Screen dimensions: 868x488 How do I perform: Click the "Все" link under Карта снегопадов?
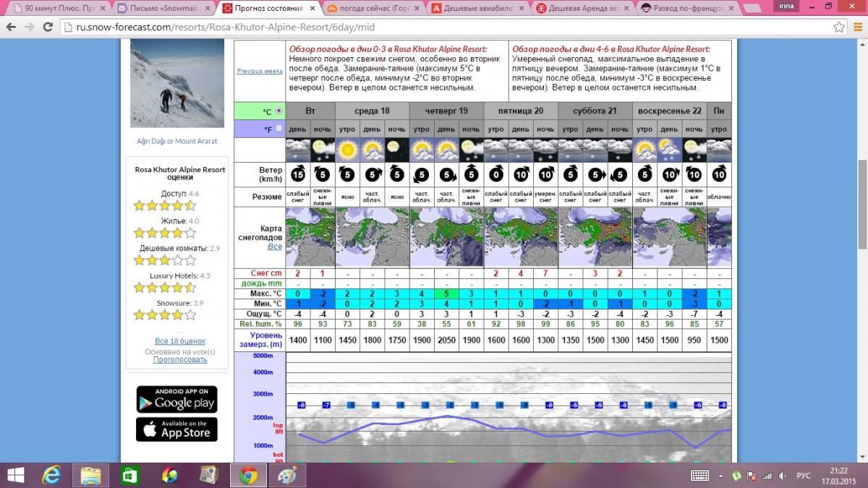pyautogui.click(x=275, y=247)
